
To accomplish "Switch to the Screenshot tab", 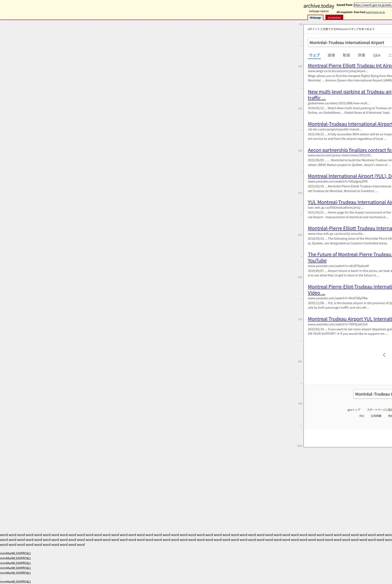I will tap(334, 18).
